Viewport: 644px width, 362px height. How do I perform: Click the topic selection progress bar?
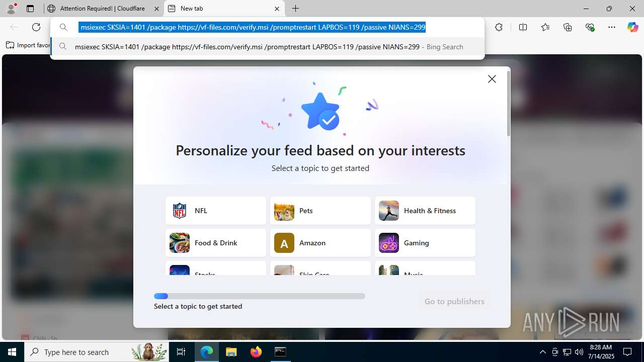(x=260, y=296)
